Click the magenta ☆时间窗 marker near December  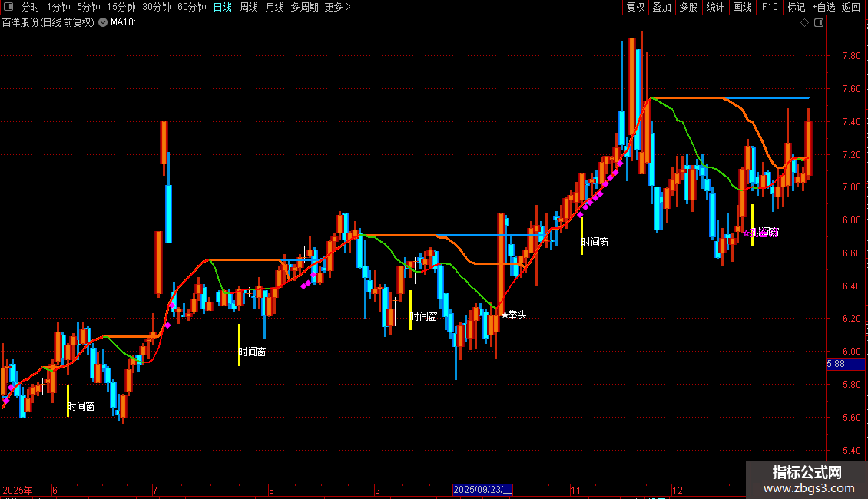click(x=760, y=233)
